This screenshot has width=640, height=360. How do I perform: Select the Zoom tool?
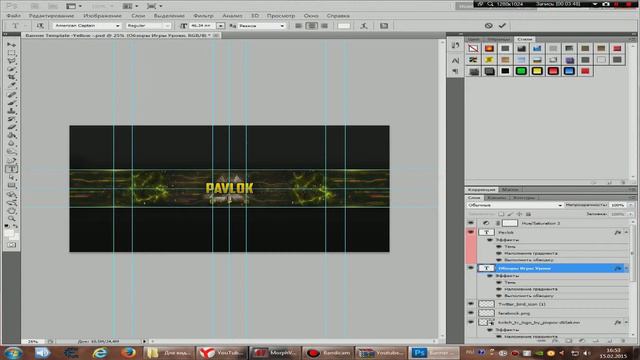[x=12, y=219]
